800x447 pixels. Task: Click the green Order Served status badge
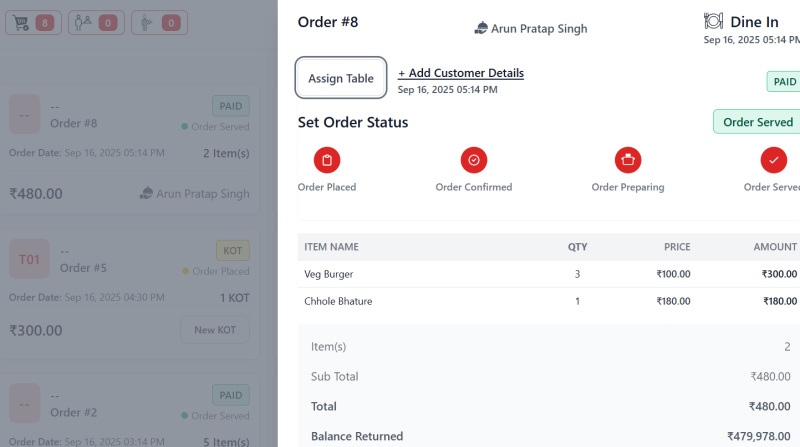pos(757,122)
